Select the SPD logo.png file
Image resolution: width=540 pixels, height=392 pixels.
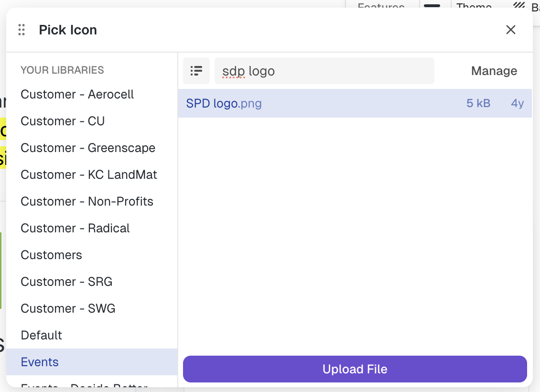pyautogui.click(x=355, y=103)
